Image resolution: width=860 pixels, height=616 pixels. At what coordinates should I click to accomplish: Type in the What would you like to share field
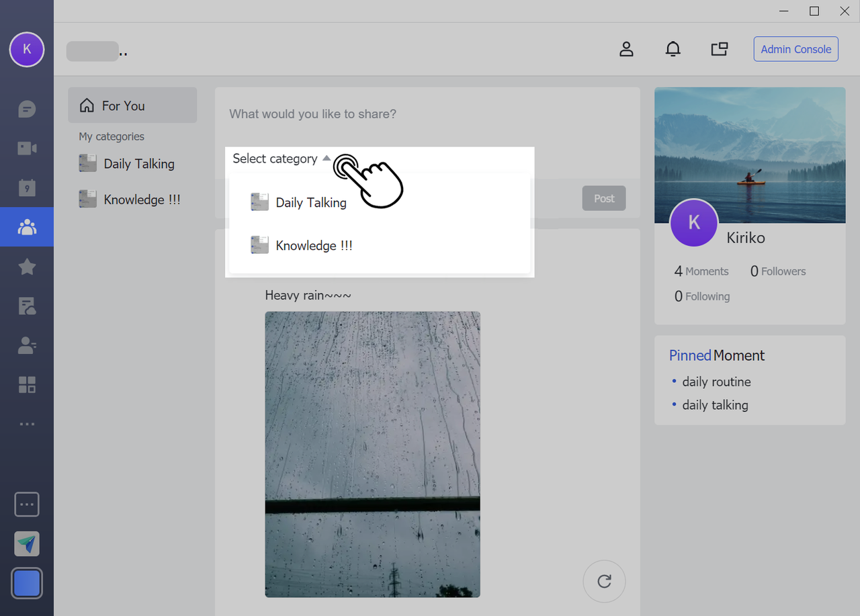pos(427,114)
